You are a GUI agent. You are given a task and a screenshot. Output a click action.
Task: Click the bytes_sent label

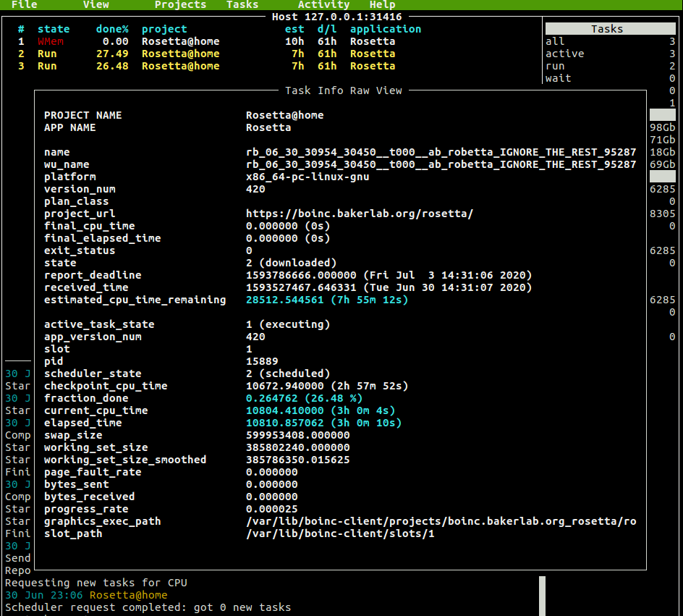click(76, 484)
